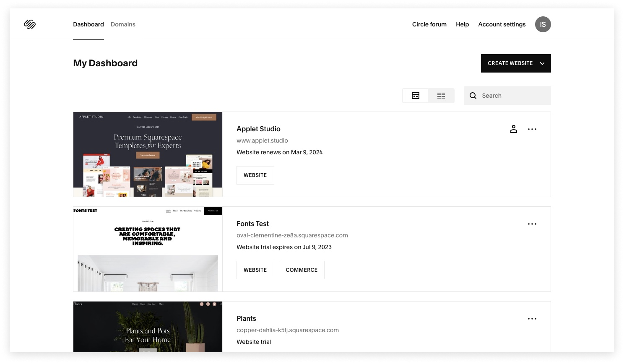Open the IS account avatar
This screenshot has width=624, height=364.
[x=543, y=24]
